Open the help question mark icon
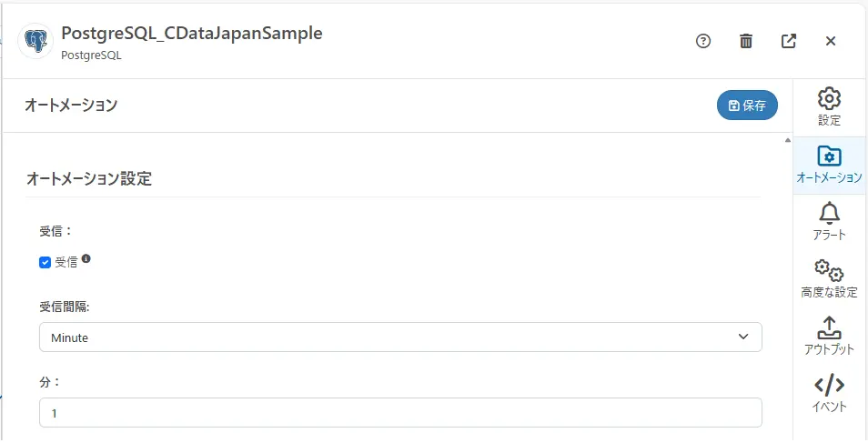 pyautogui.click(x=702, y=41)
